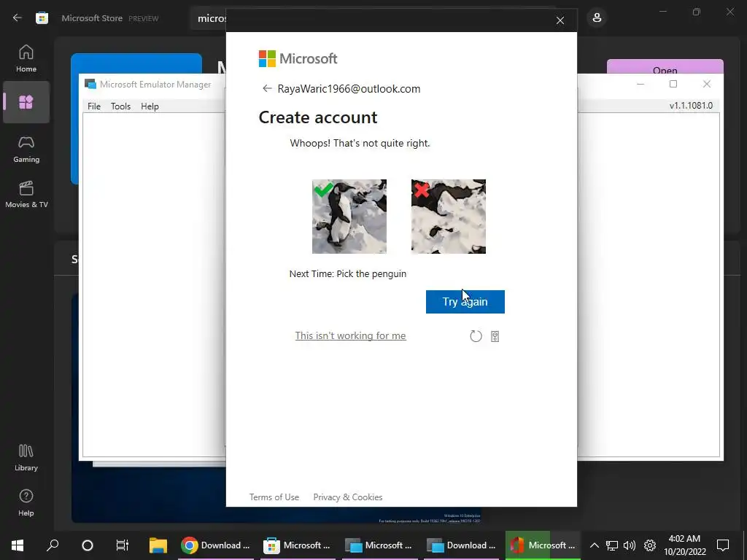Open Task View on taskbar
The height and width of the screenshot is (560, 747).
[123, 545]
